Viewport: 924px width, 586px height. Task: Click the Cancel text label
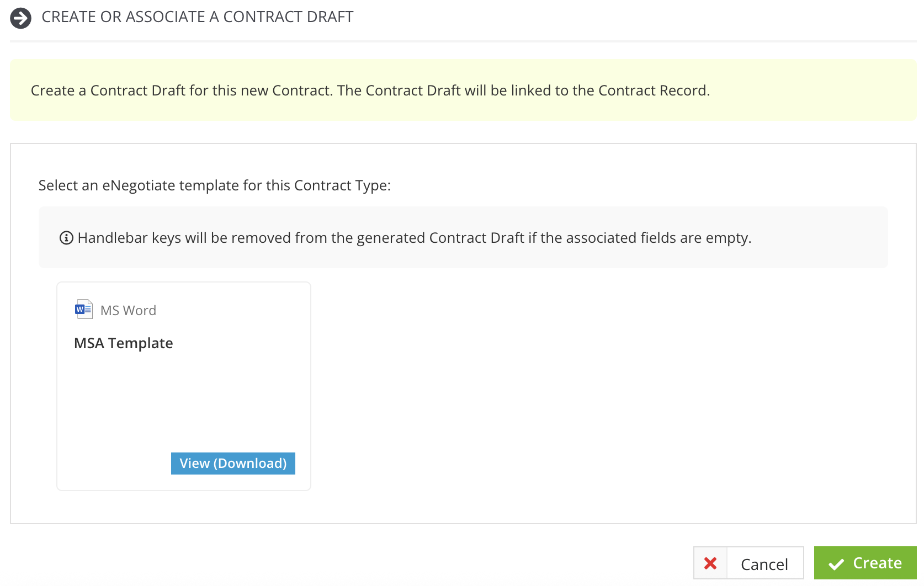[764, 564]
